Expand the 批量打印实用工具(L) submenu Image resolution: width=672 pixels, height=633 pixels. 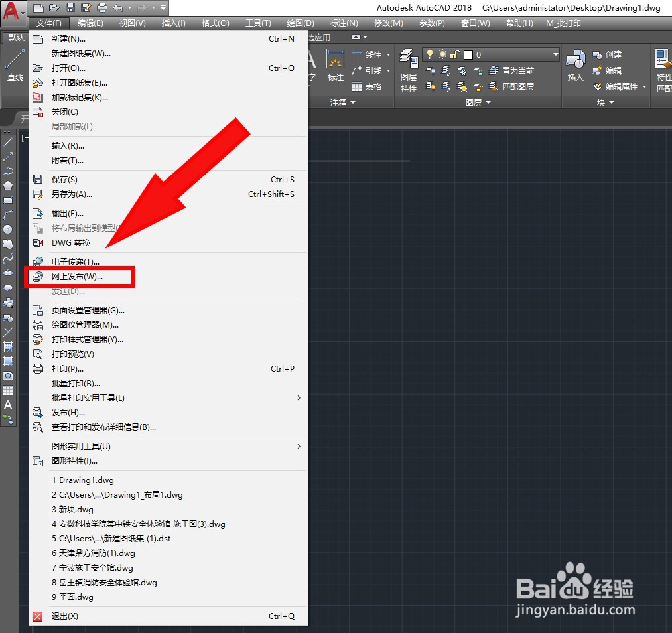click(x=168, y=398)
